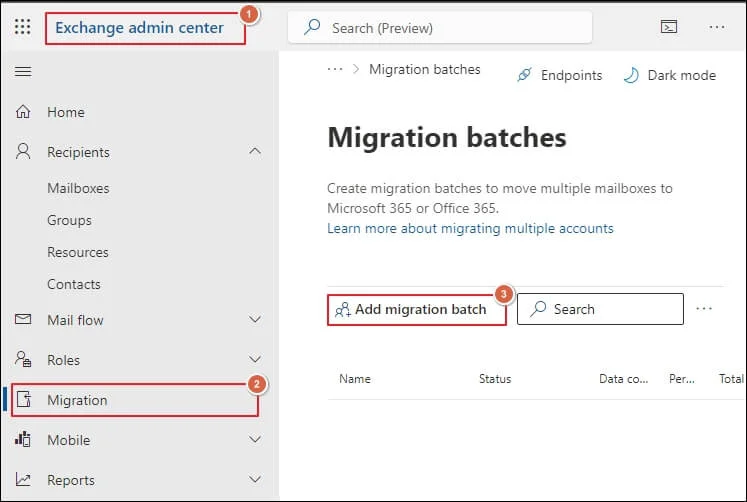Select Recipients in the navigation
The image size is (747, 502).
coord(78,152)
